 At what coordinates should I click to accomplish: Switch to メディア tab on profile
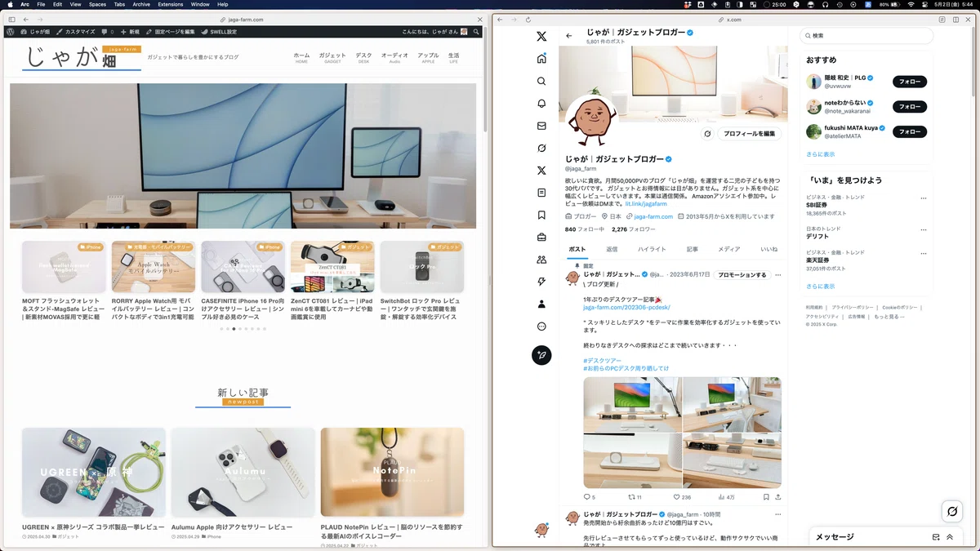(728, 249)
